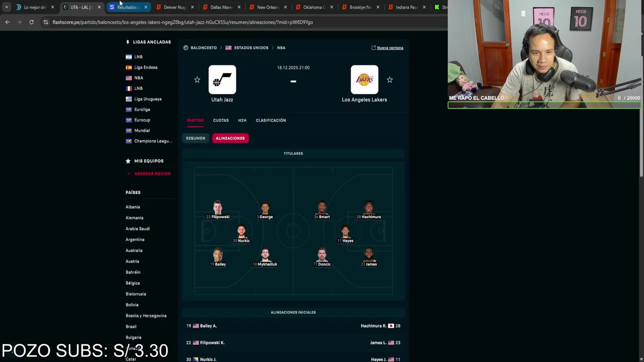The width and height of the screenshot is (644, 362).
Task: Switch to the H2H tab
Action: tap(242, 120)
